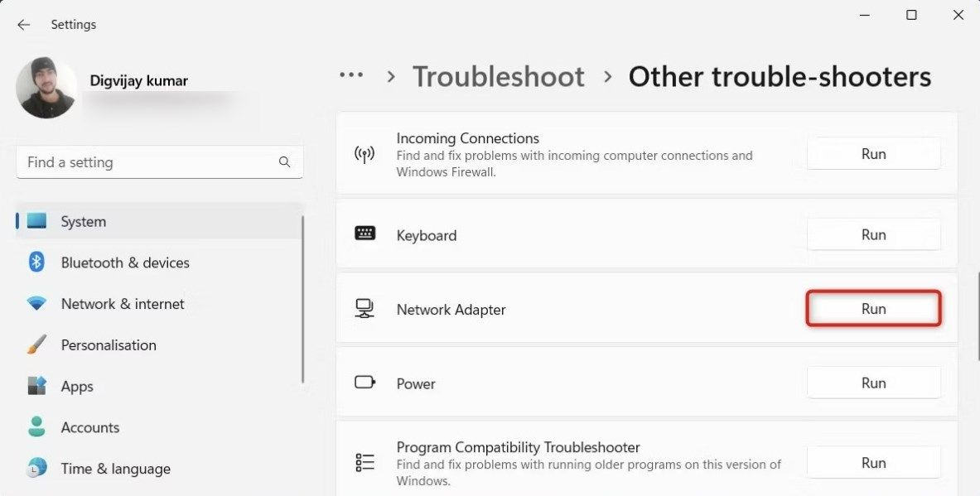Image resolution: width=980 pixels, height=496 pixels.
Task: Click the Power battery icon
Action: pyautogui.click(x=364, y=383)
